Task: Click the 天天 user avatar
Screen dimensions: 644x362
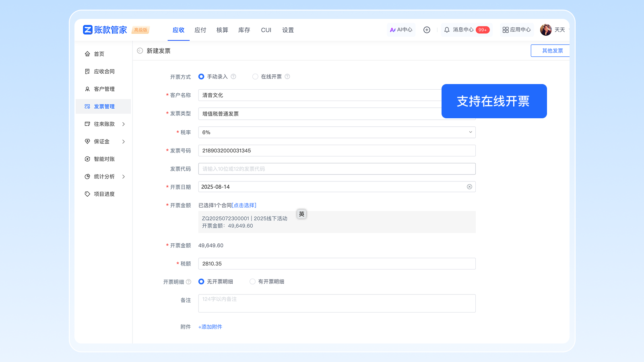Action: (546, 30)
